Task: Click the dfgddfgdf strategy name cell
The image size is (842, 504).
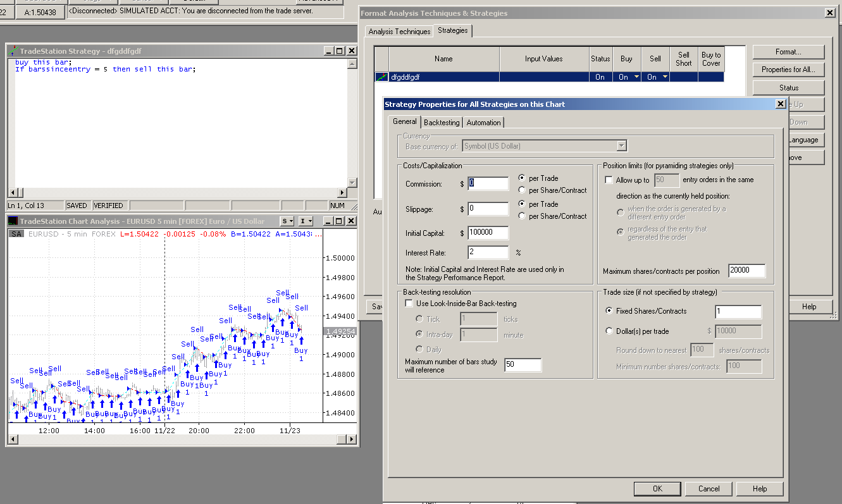Action: pos(444,77)
